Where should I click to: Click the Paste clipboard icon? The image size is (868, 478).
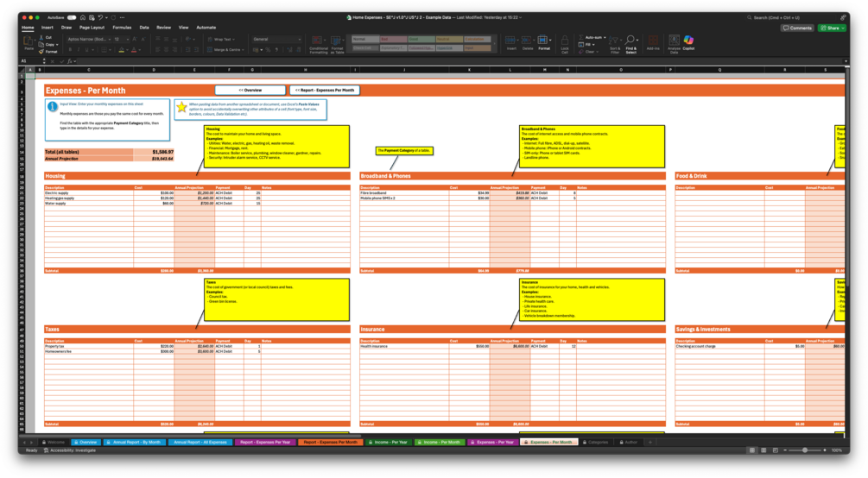click(x=29, y=41)
